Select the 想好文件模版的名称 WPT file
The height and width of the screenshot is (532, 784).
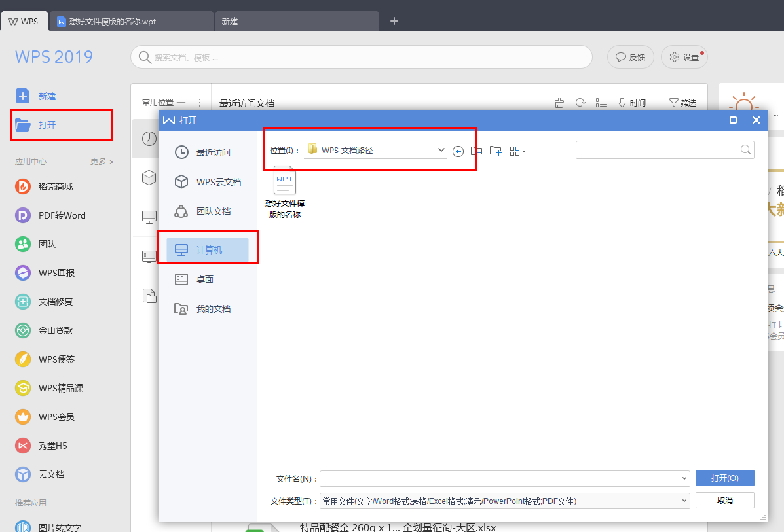pos(284,192)
